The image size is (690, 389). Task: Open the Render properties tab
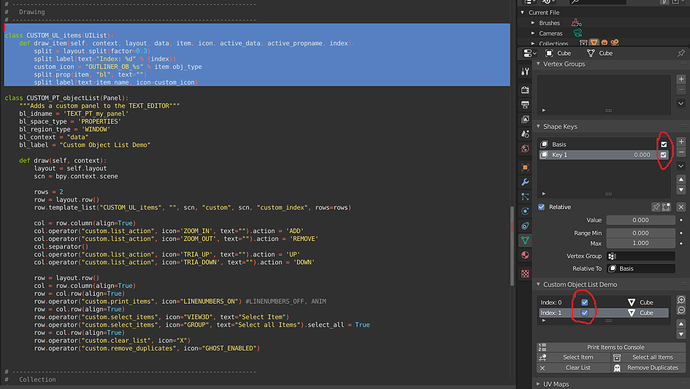[x=525, y=90]
